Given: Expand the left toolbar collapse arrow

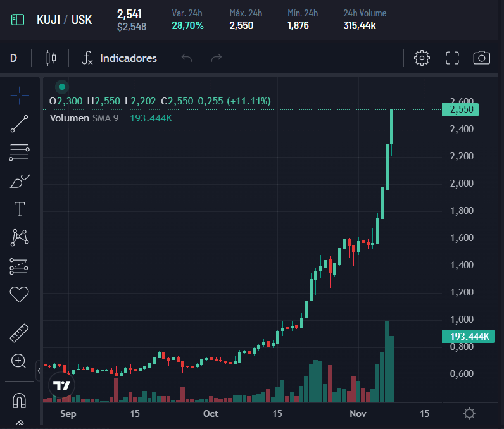Looking at the screenshot, I should click(38, 371).
